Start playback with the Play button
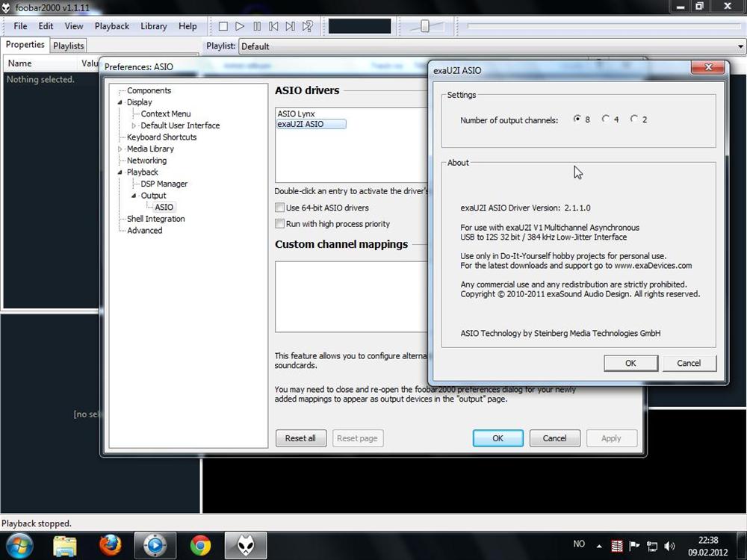Viewport: 747px width, 560px height. [240, 26]
